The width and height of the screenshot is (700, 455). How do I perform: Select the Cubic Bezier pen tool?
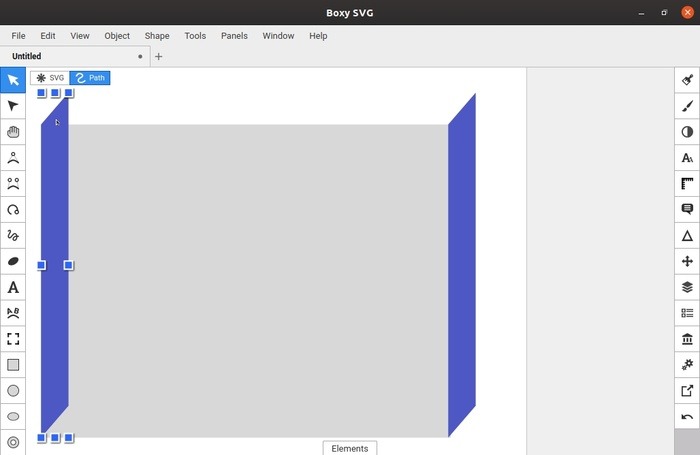point(13,184)
